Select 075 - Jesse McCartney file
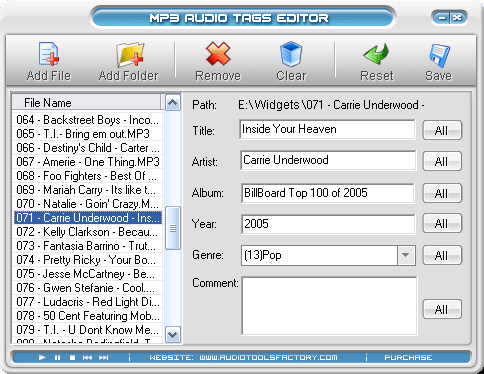 pyautogui.click(x=88, y=274)
